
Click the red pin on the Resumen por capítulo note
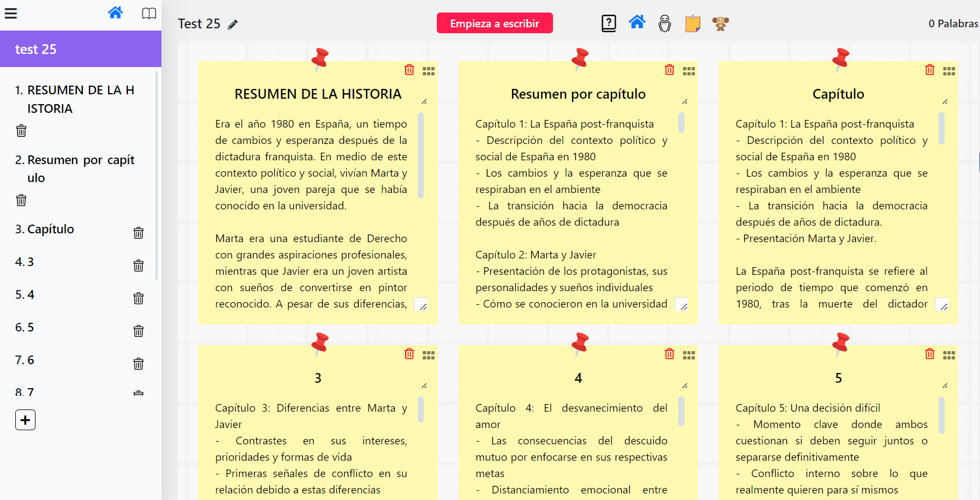coord(579,58)
